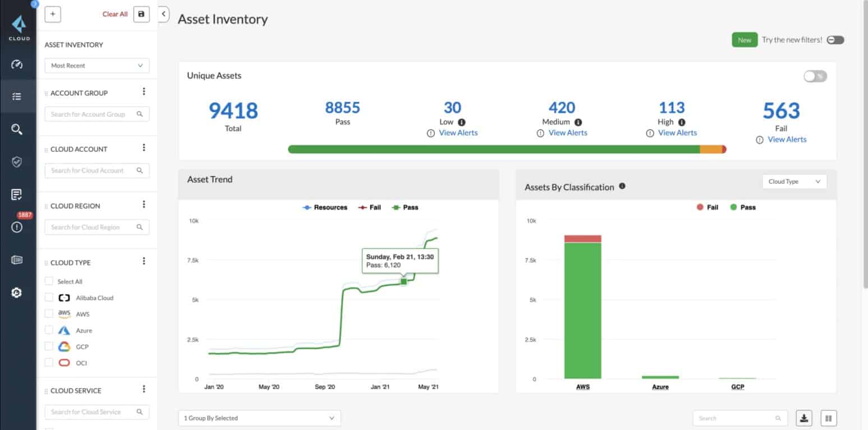Toggle Pass series in Asset Trend legend
The width and height of the screenshot is (868, 430).
click(x=405, y=207)
